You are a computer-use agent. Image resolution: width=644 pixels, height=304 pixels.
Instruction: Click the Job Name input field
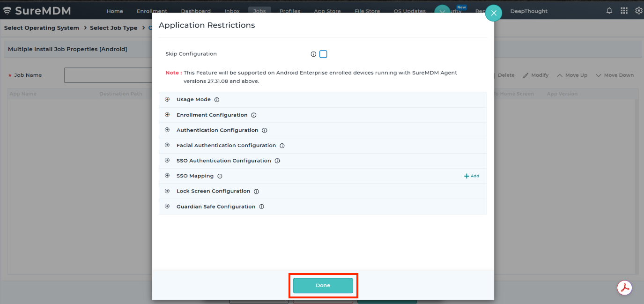coord(108,75)
